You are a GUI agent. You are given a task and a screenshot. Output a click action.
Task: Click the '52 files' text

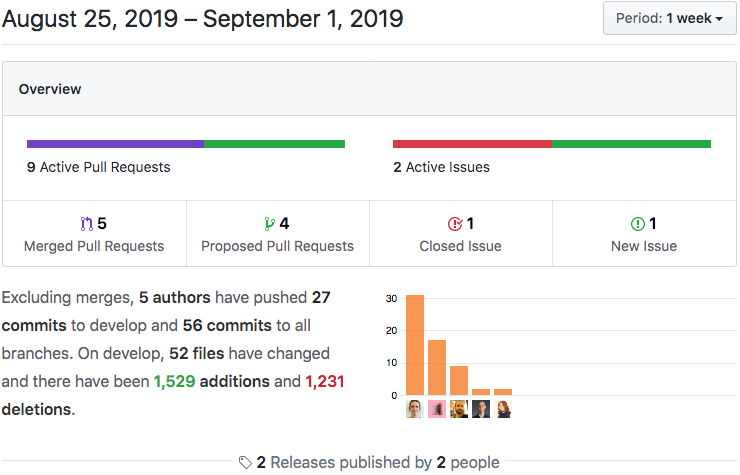point(196,353)
